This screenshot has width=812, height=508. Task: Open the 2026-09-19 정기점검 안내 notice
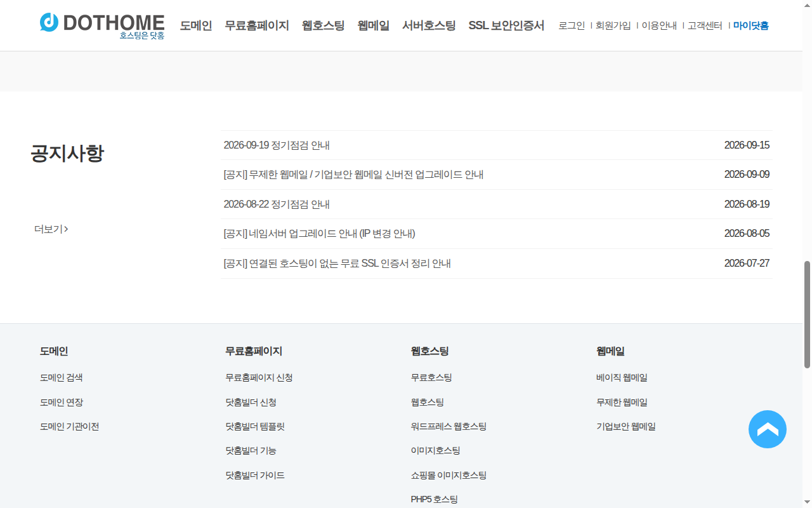point(277,145)
